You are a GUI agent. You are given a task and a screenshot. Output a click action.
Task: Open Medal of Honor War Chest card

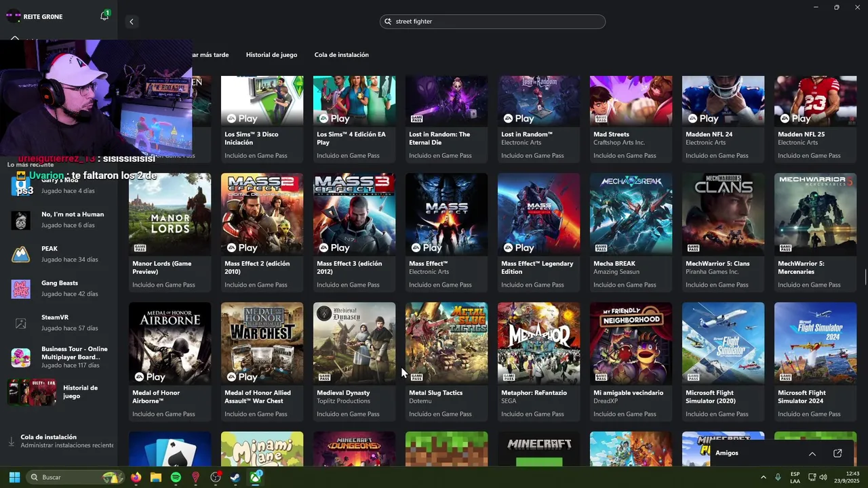[262, 362]
